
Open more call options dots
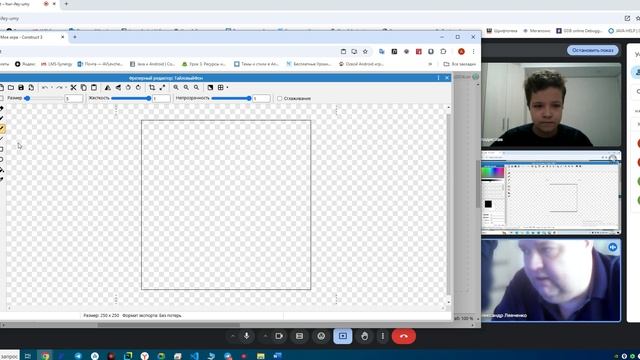click(382, 336)
